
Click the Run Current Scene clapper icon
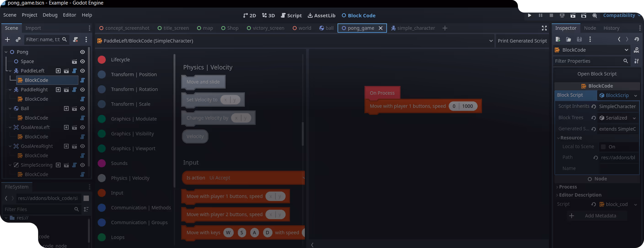[573, 16]
